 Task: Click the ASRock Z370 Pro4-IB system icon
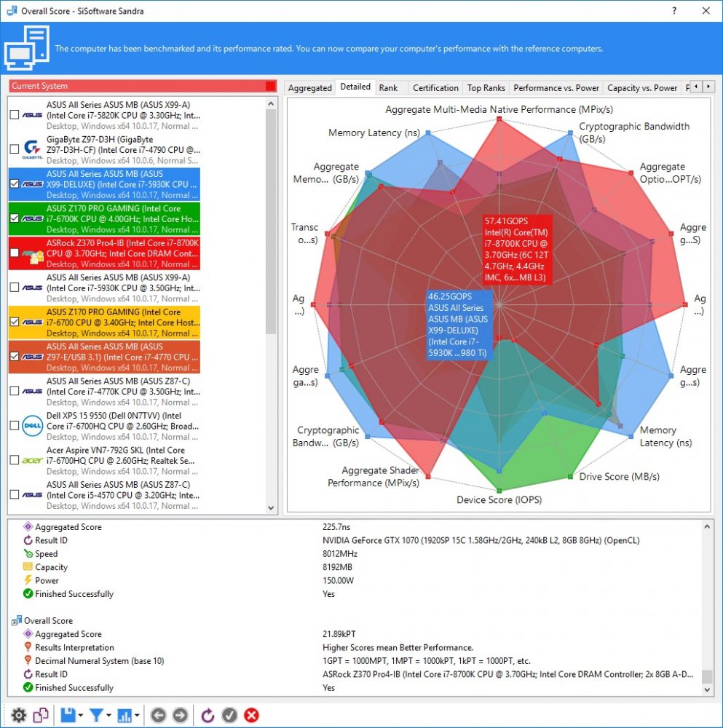(x=33, y=254)
